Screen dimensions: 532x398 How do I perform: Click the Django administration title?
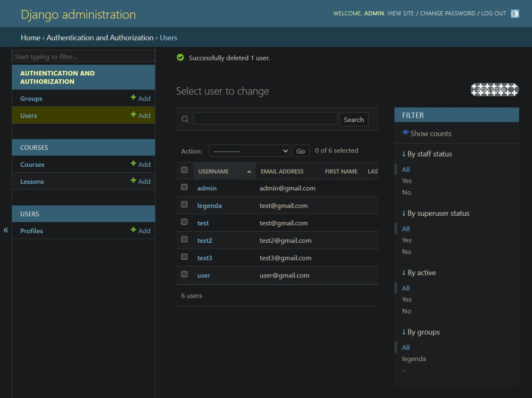click(x=78, y=14)
